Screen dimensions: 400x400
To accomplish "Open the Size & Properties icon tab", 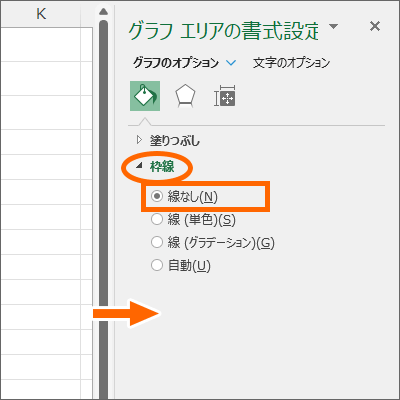I will coord(225,96).
